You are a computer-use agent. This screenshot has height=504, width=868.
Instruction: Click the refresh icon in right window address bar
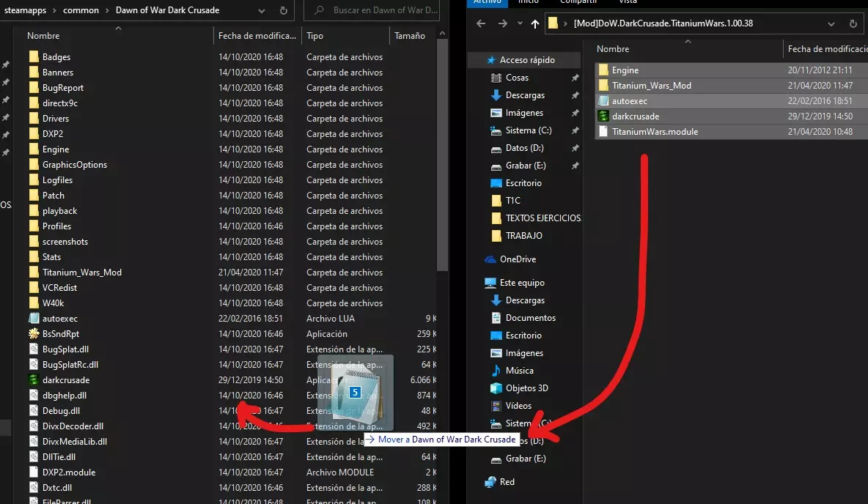click(x=853, y=23)
